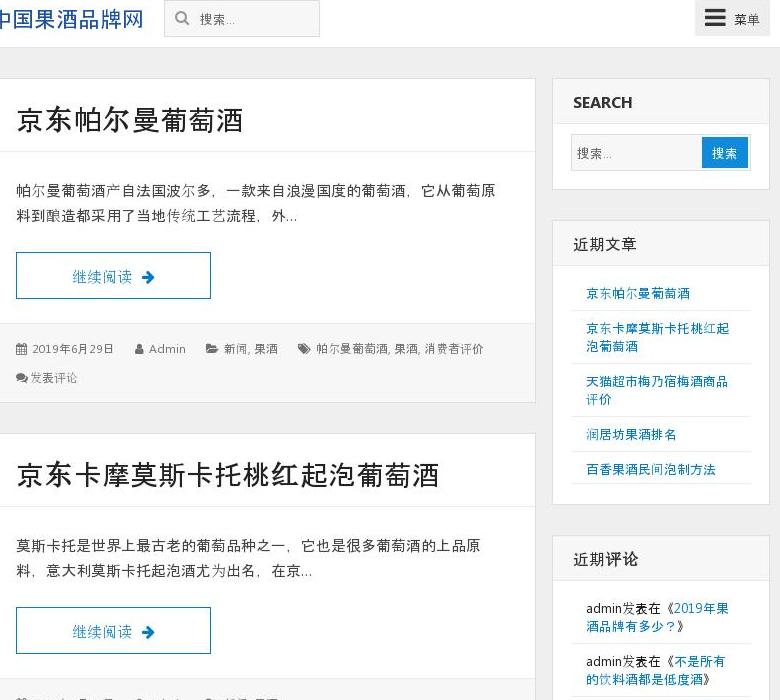This screenshot has width=780, height=700.
Task: Focus the header 搜索 input field
Action: (242, 18)
